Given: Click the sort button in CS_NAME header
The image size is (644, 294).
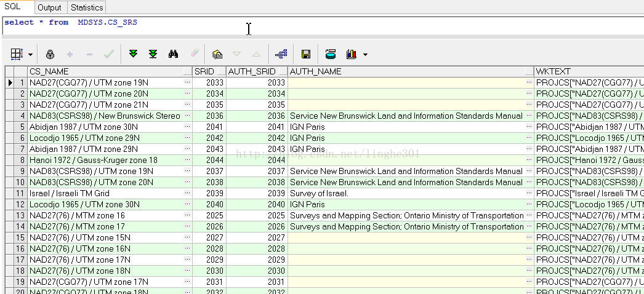Looking at the screenshot, I should tap(188, 72).
